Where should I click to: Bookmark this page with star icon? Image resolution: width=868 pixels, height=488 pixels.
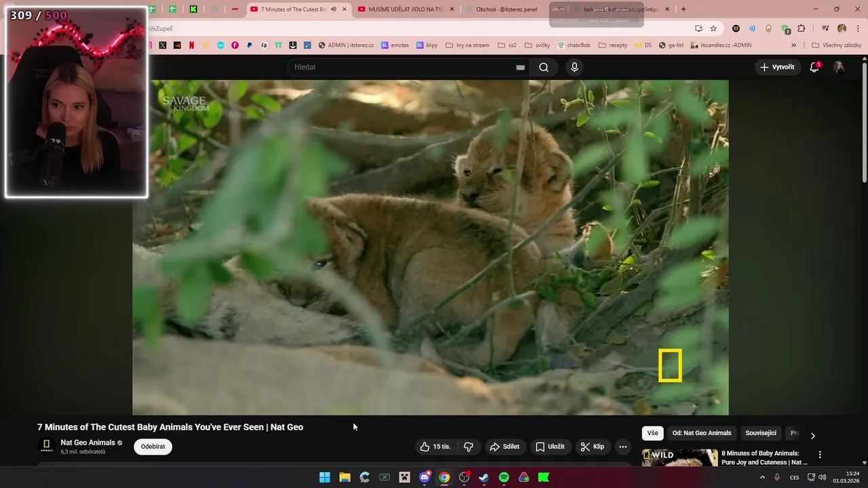click(713, 28)
